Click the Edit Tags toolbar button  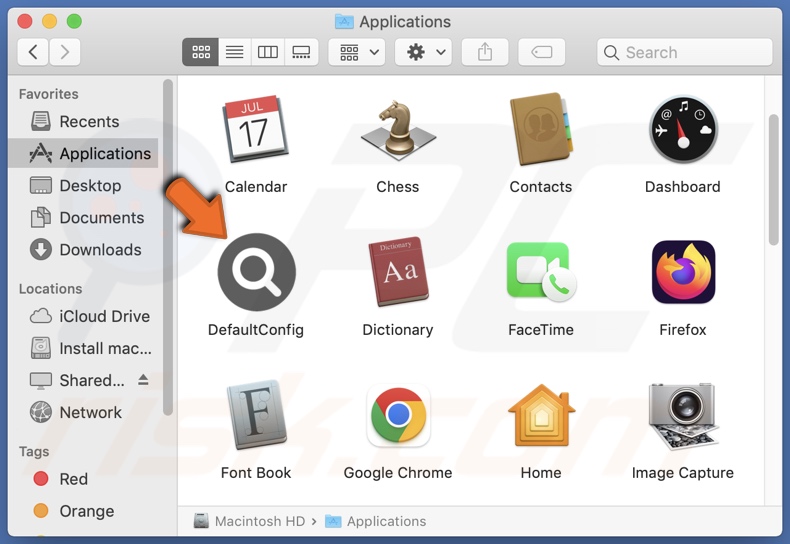pyautogui.click(x=542, y=52)
